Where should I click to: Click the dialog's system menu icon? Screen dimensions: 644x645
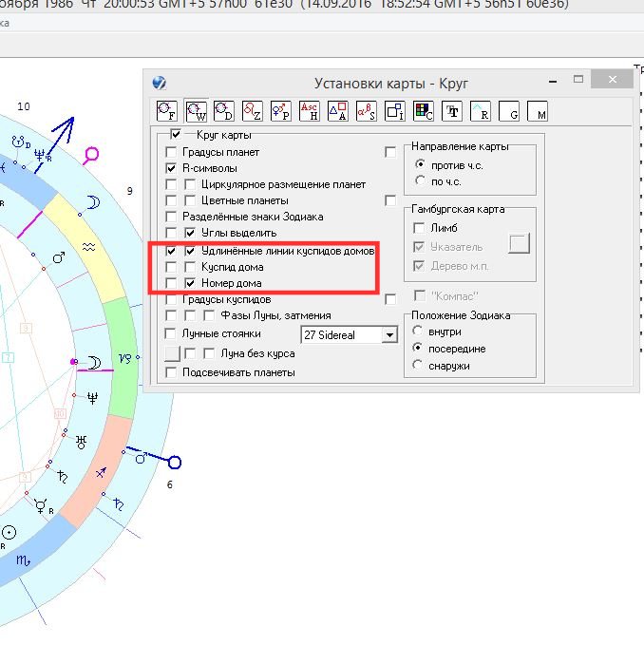(159, 83)
